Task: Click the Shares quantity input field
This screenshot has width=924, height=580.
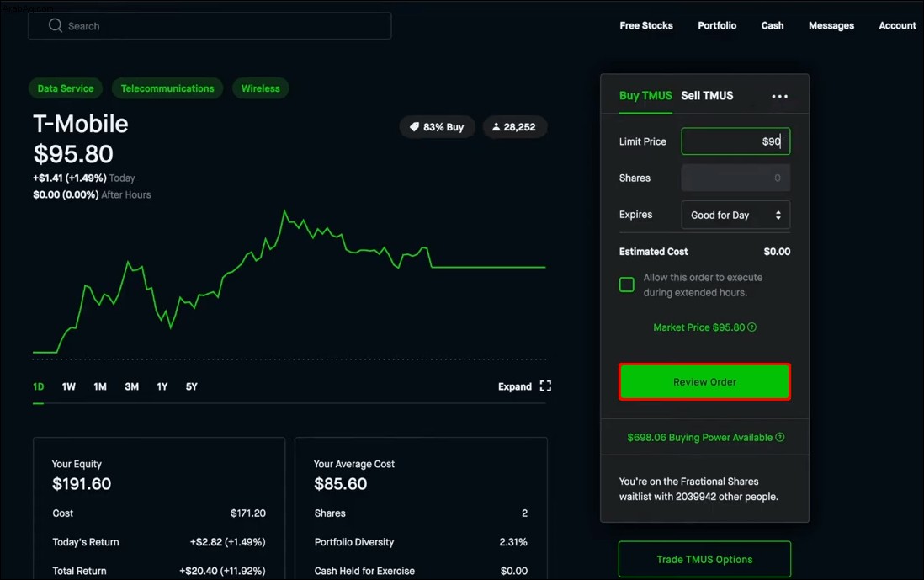Action: (735, 178)
